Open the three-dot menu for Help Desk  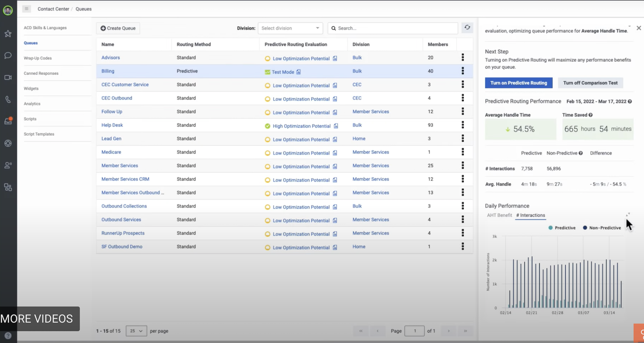(463, 125)
